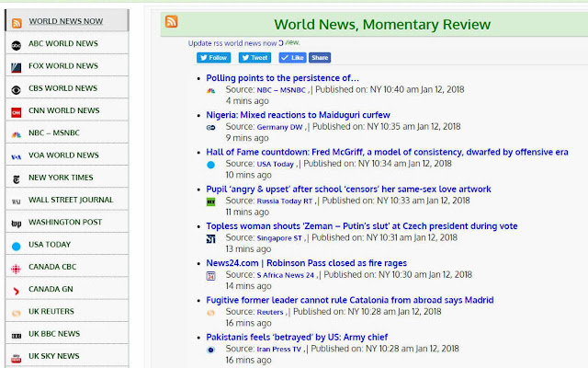This screenshot has width=588, height=368.
Task: Click the News 24 icon beside Robinson Pass article
Action: [x=210, y=276]
